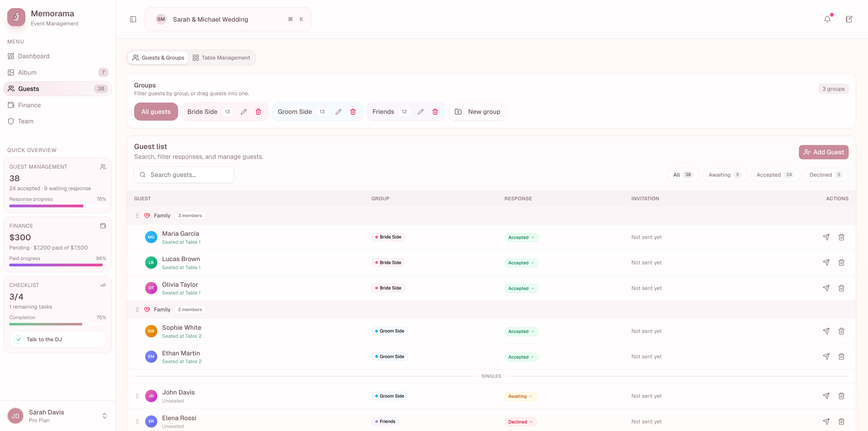The image size is (868, 431).
Task: Send invitation to Ethan Martin
Action: (x=826, y=356)
